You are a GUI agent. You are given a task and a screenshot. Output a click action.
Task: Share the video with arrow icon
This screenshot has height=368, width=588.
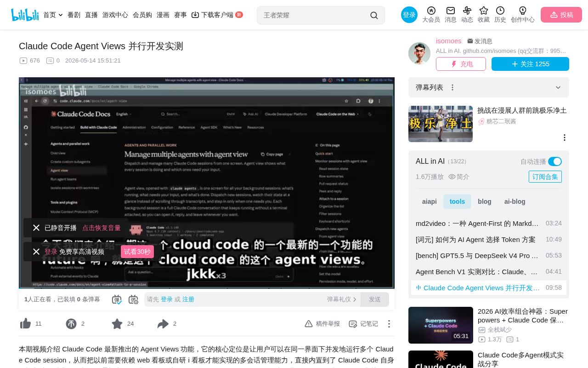coord(163,324)
